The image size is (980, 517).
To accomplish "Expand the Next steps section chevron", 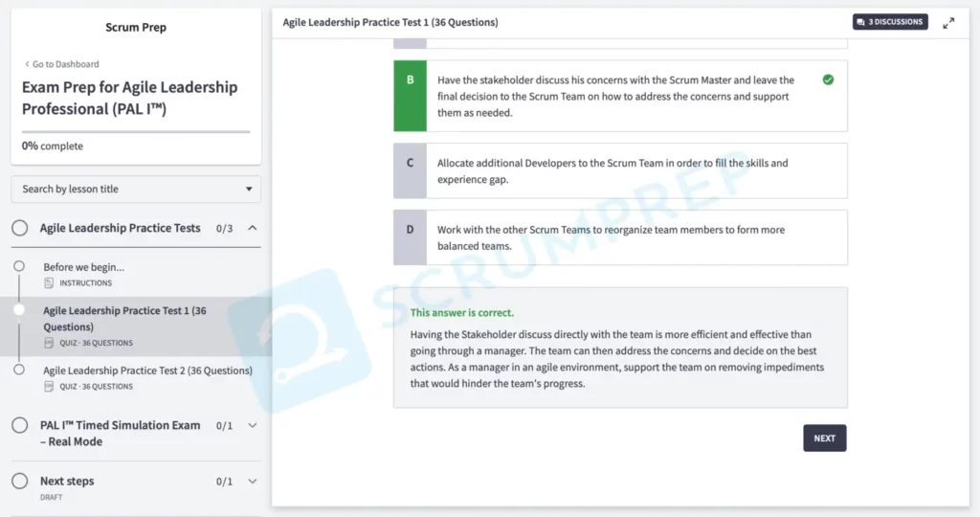I will [253, 482].
